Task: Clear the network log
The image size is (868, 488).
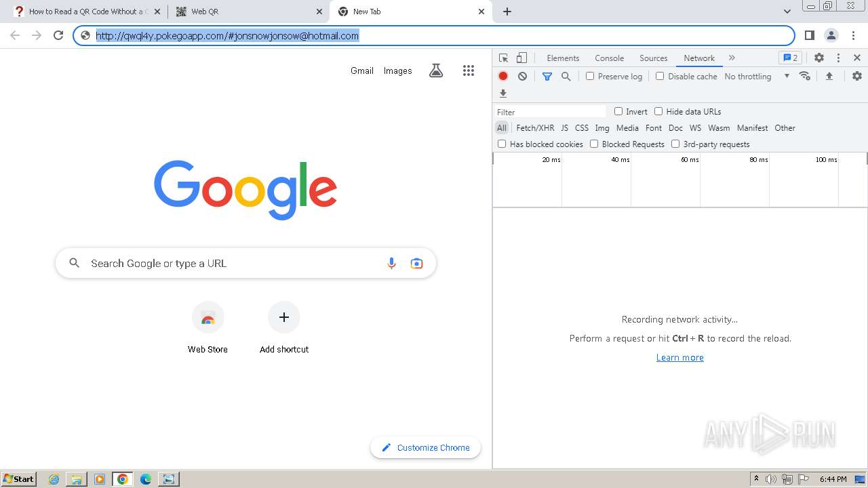Action: (522, 77)
